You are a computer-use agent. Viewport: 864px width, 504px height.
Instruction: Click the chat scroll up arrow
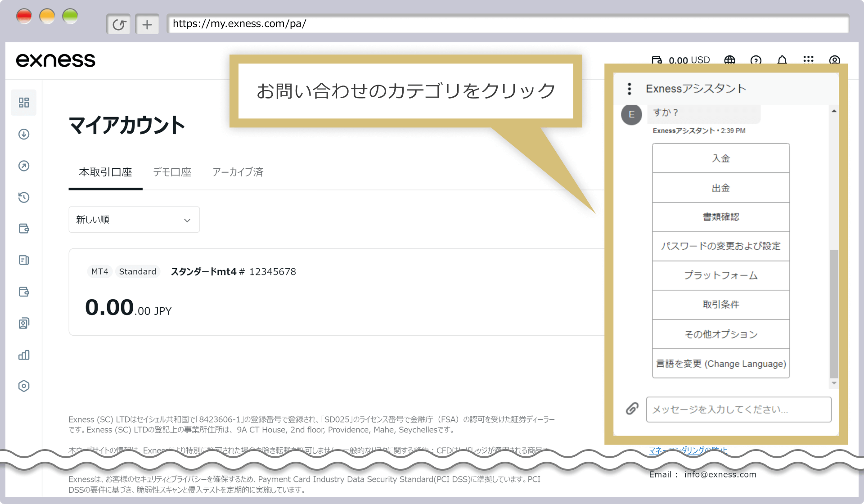(834, 111)
